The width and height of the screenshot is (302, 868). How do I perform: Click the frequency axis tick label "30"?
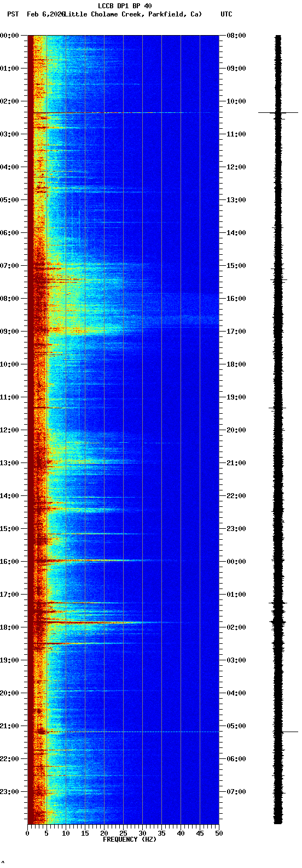[142, 833]
